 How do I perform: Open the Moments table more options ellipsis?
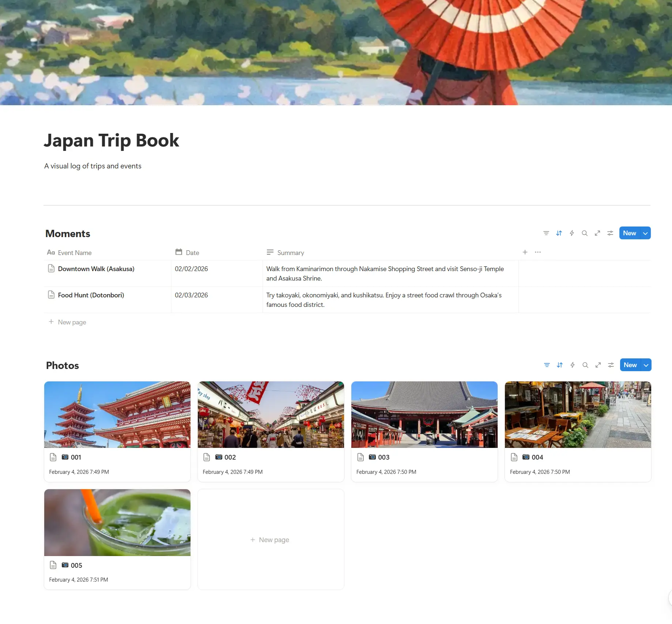click(x=538, y=252)
